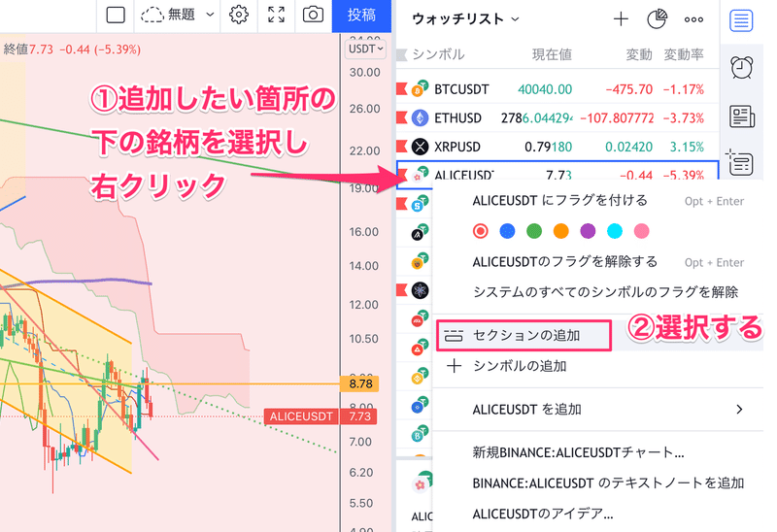Viewport: 777px width, 532px height.
Task: Toggle the red flag on XRPUSD
Action: [401, 147]
